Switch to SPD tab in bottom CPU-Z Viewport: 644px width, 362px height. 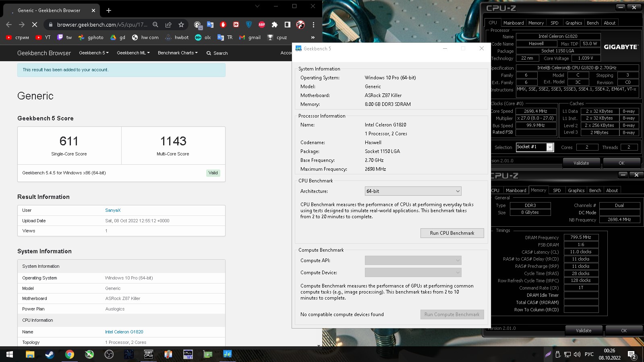click(x=557, y=190)
